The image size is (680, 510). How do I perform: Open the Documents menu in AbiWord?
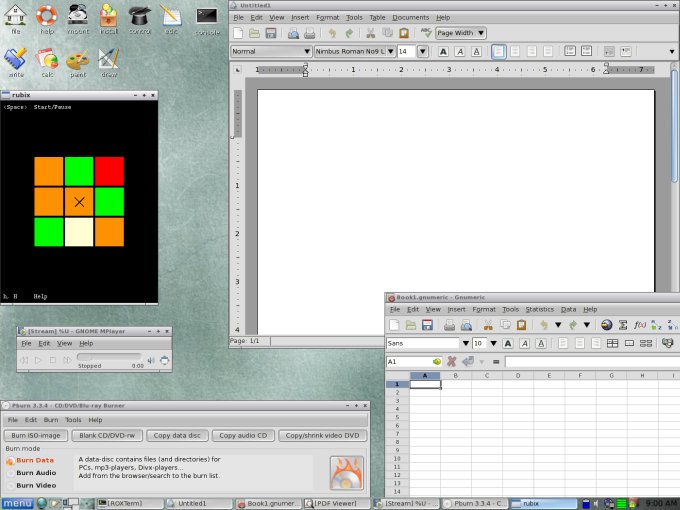tap(410, 18)
